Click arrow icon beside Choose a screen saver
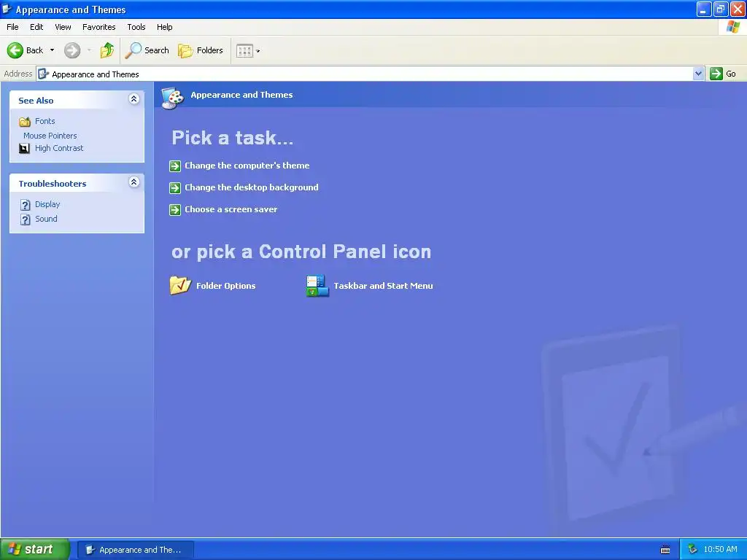 175,209
